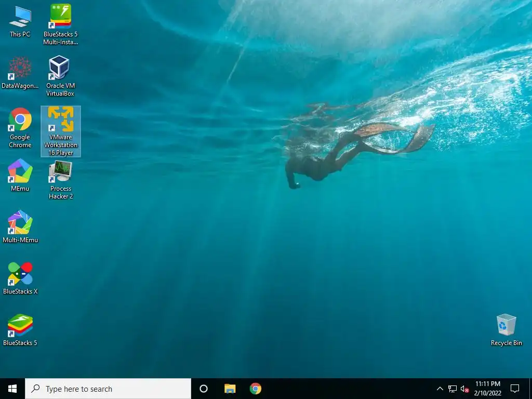Select the Google Chrome desktop shortcut
Viewport: 532px width, 399px height.
pos(20,128)
